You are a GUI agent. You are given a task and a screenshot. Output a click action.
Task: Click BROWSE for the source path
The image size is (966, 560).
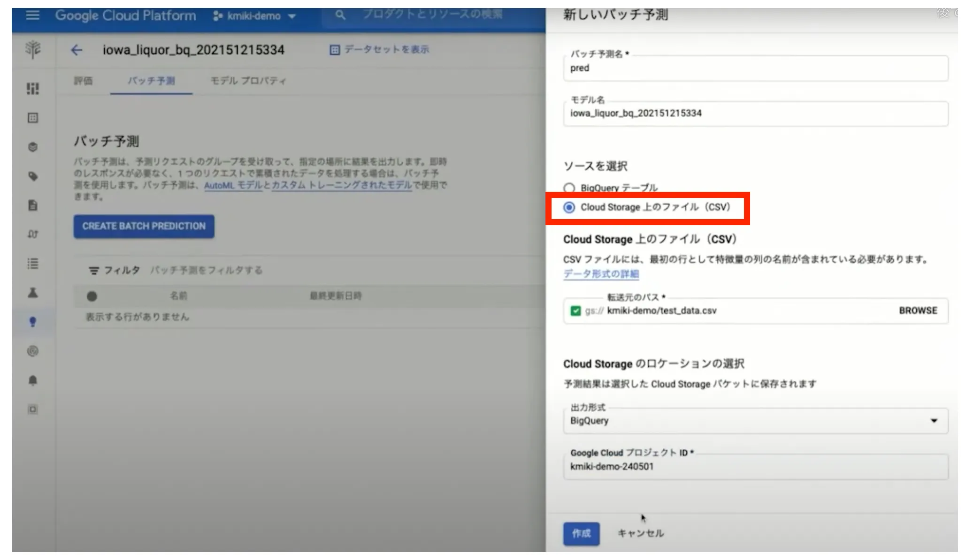tap(918, 310)
